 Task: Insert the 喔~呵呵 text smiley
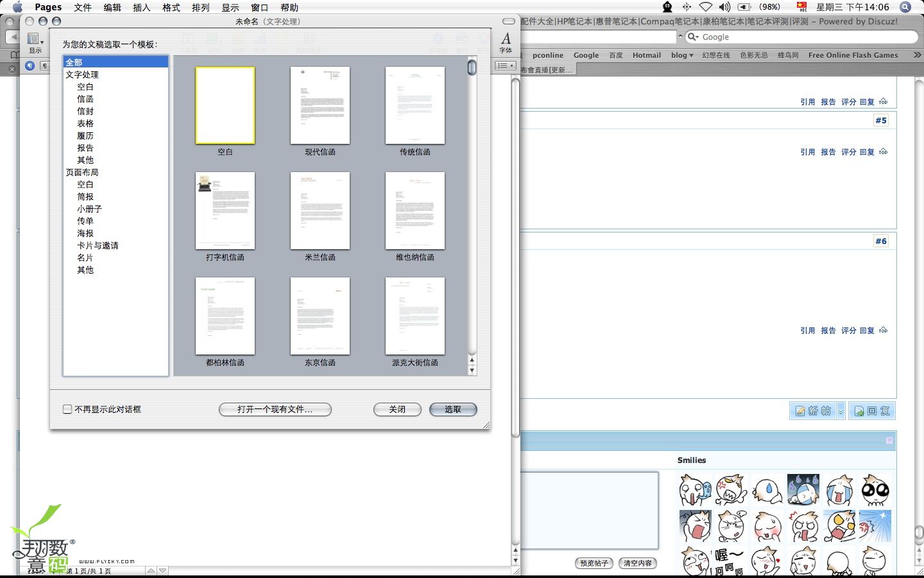(x=732, y=561)
